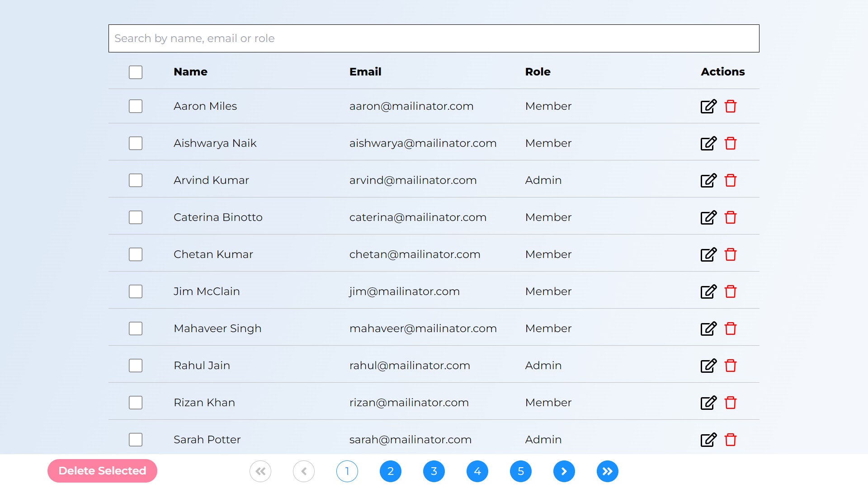The image size is (868, 488).
Task: Open edit for Chetan Kumar
Action: [708, 254]
